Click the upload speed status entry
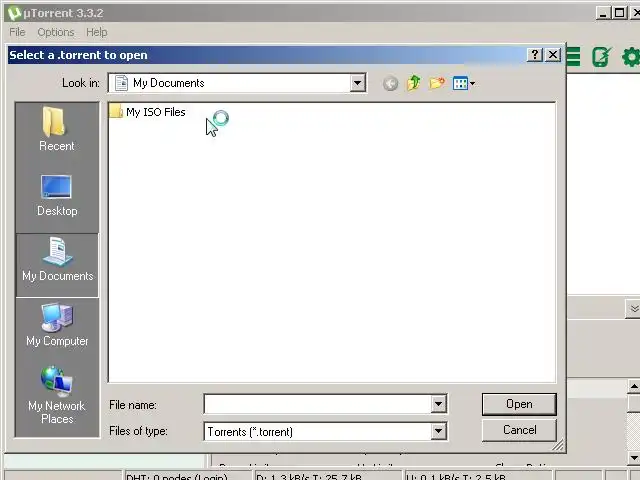The image size is (640, 480). point(478,476)
